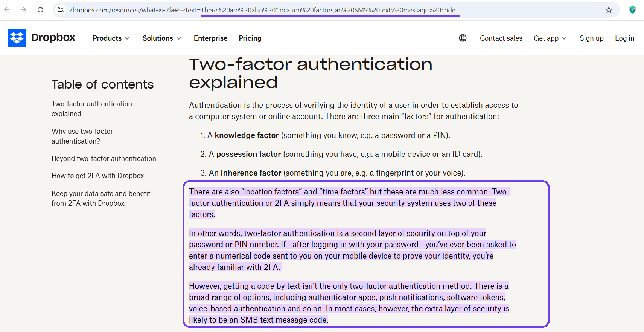Jump to How to get 2FA with Dropbox
This screenshot has height=332, width=644.
(x=97, y=176)
